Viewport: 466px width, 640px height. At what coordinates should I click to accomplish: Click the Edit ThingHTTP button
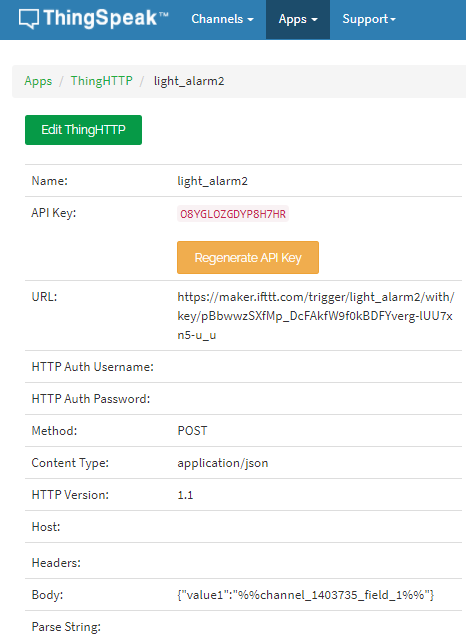83,130
